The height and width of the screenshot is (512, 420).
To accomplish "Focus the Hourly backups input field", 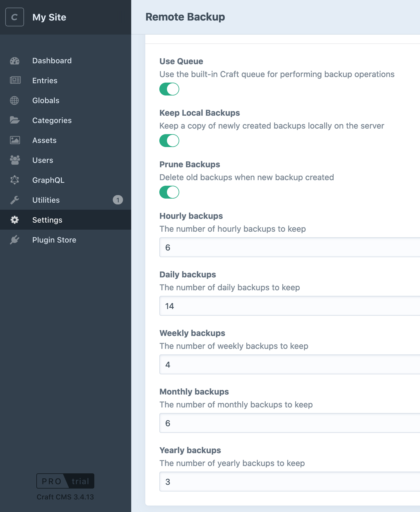I will 290,247.
